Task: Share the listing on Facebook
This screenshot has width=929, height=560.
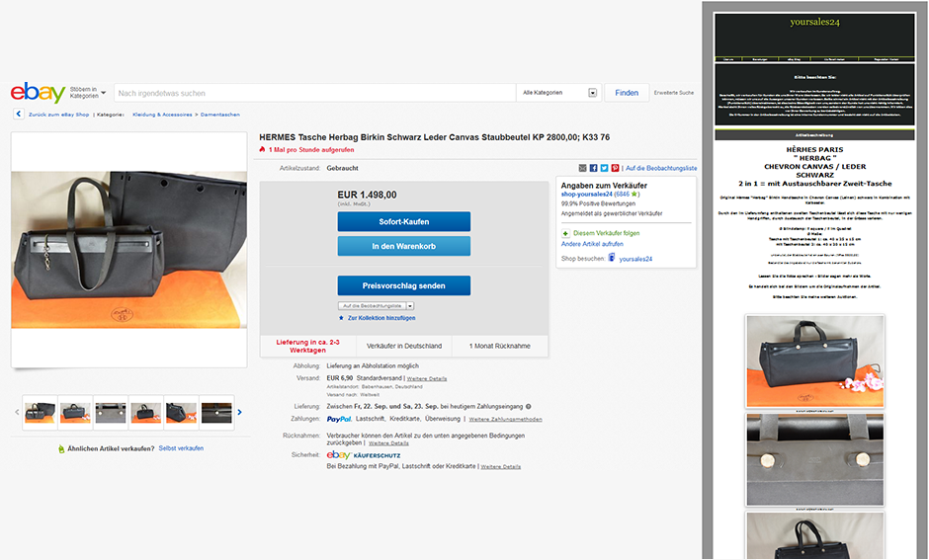Action: coord(593,168)
